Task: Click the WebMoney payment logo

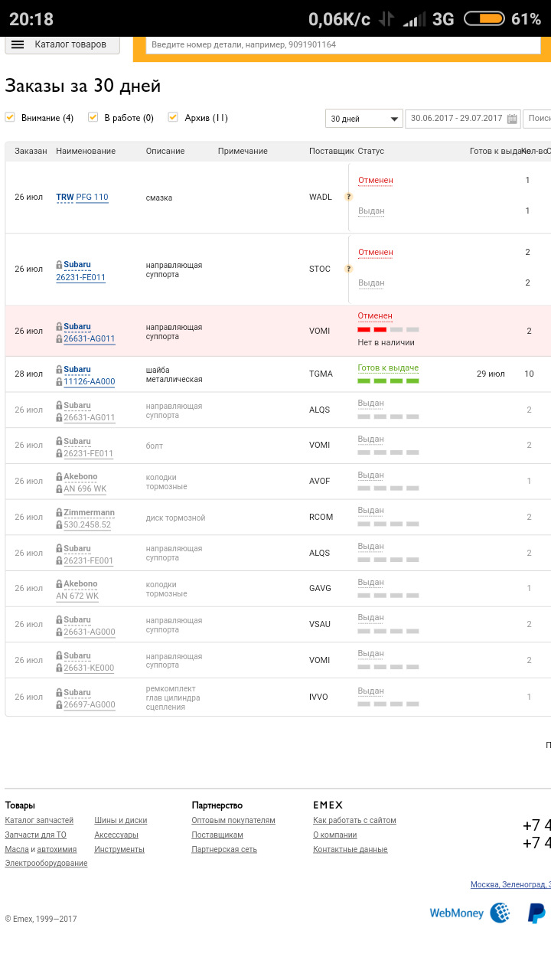Action: [x=469, y=913]
